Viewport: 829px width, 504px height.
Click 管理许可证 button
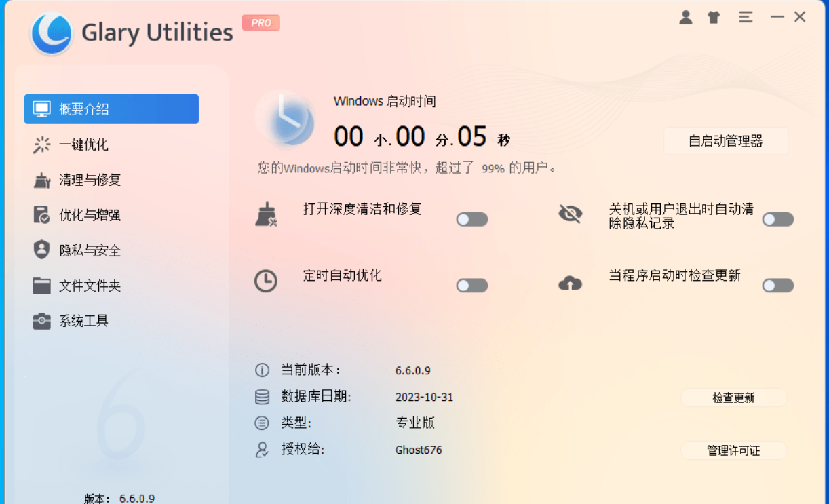coord(733,450)
